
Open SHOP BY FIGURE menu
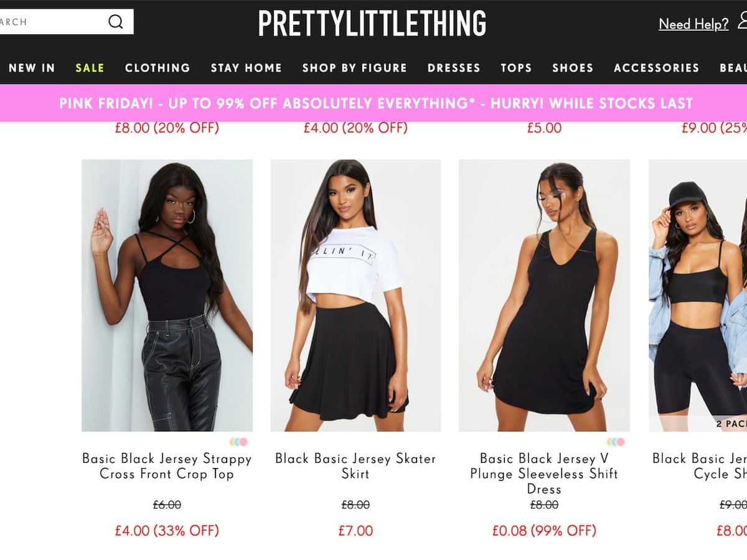[x=354, y=68]
